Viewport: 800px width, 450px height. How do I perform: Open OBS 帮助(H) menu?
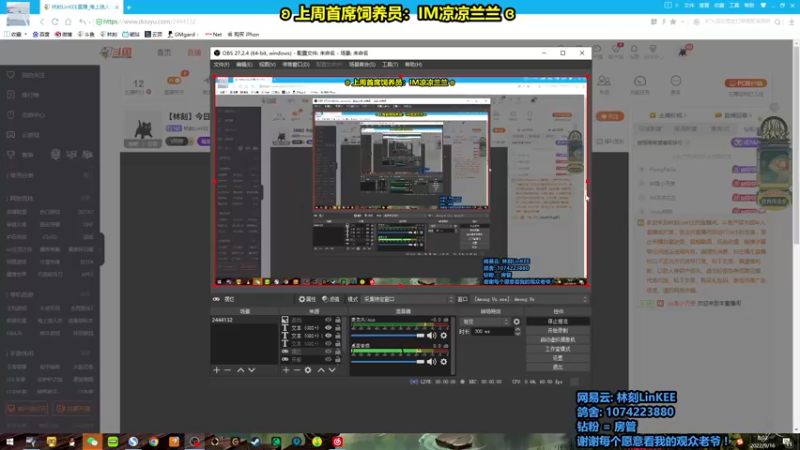[x=413, y=65]
